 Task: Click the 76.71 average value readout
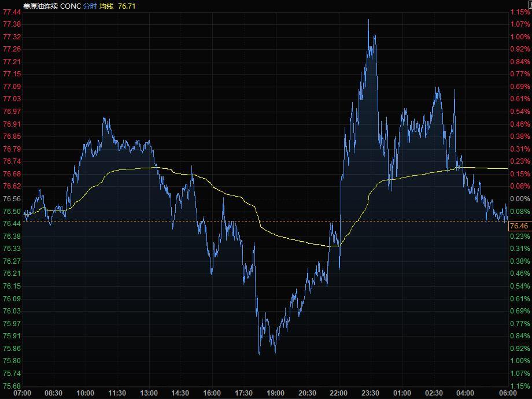[x=127, y=6]
